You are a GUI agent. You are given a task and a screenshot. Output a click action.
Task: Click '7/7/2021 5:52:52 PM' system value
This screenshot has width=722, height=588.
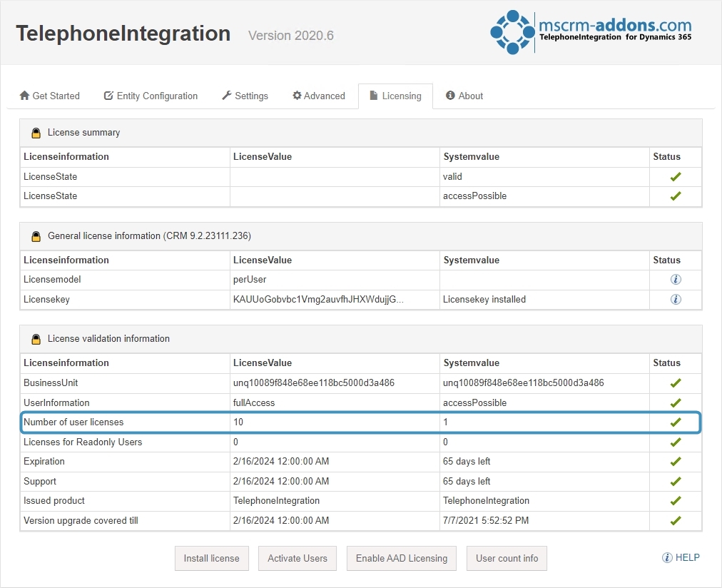486,520
